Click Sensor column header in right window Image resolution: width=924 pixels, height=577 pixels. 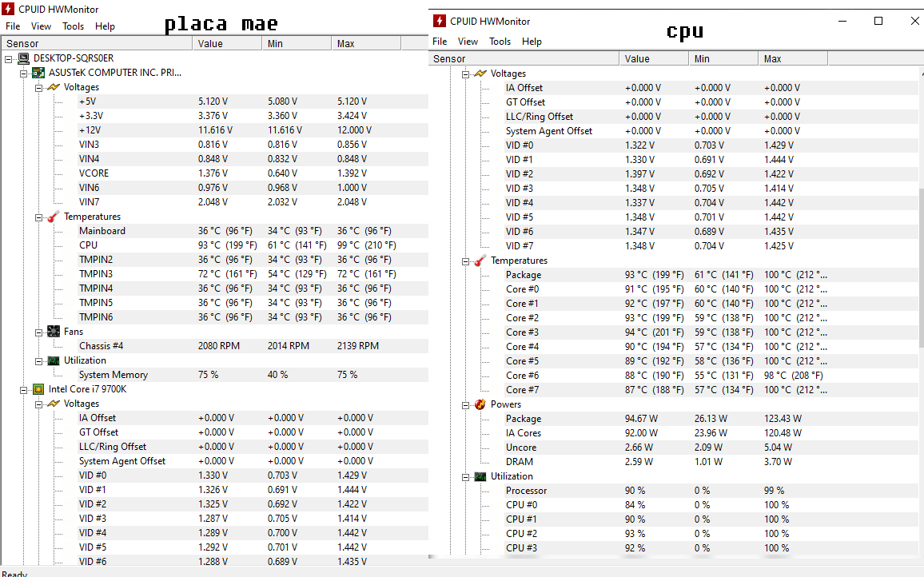click(524, 59)
